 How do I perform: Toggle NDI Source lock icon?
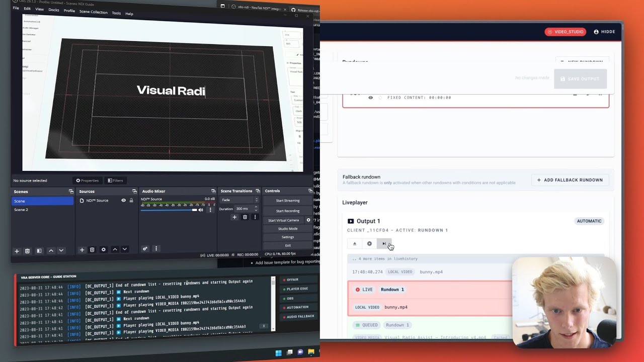pos(131,201)
